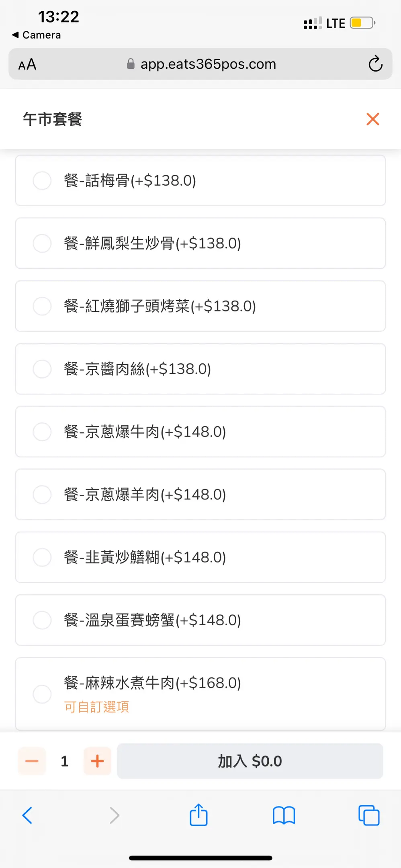Screen dimensions: 401x868
Task: Show Safari open tabs
Action: (x=368, y=815)
